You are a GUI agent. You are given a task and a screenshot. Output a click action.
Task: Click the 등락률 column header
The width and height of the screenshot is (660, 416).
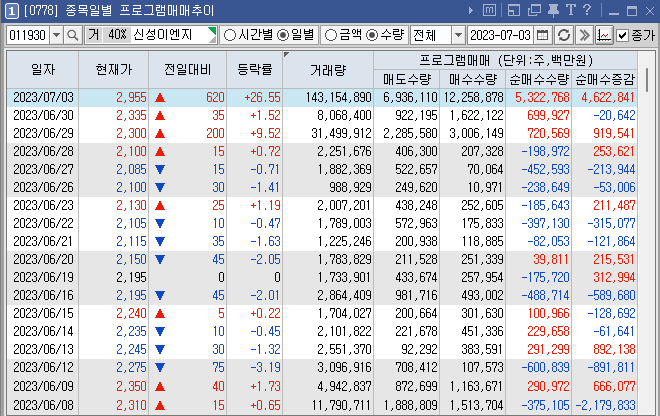[x=255, y=69]
